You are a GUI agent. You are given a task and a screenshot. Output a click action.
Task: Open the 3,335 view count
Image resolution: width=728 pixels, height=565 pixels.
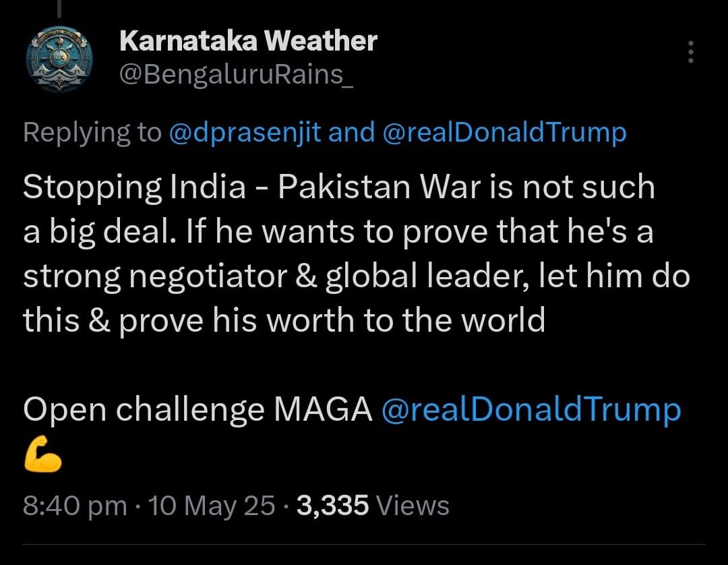tap(332, 505)
